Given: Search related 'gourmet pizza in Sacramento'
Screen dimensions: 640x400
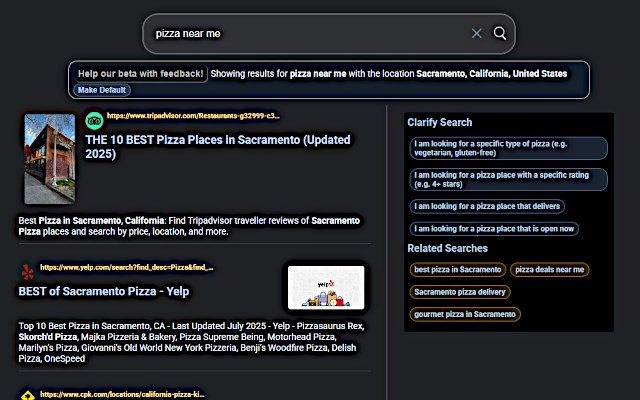Looking at the screenshot, I should tap(465, 315).
